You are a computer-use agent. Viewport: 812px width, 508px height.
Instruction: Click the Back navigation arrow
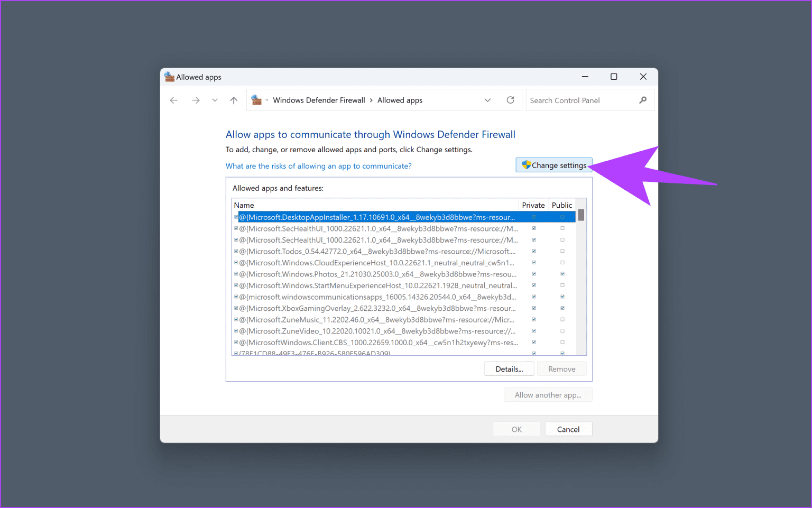coord(174,100)
